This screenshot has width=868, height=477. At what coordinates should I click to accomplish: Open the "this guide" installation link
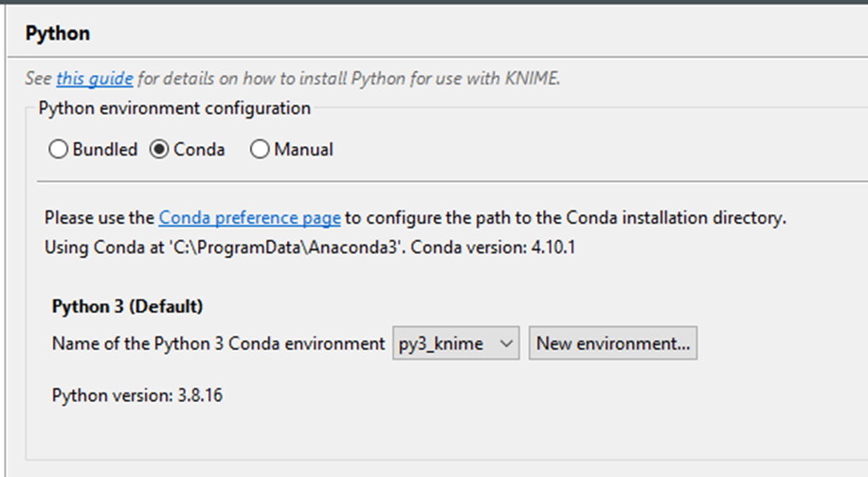(x=95, y=79)
